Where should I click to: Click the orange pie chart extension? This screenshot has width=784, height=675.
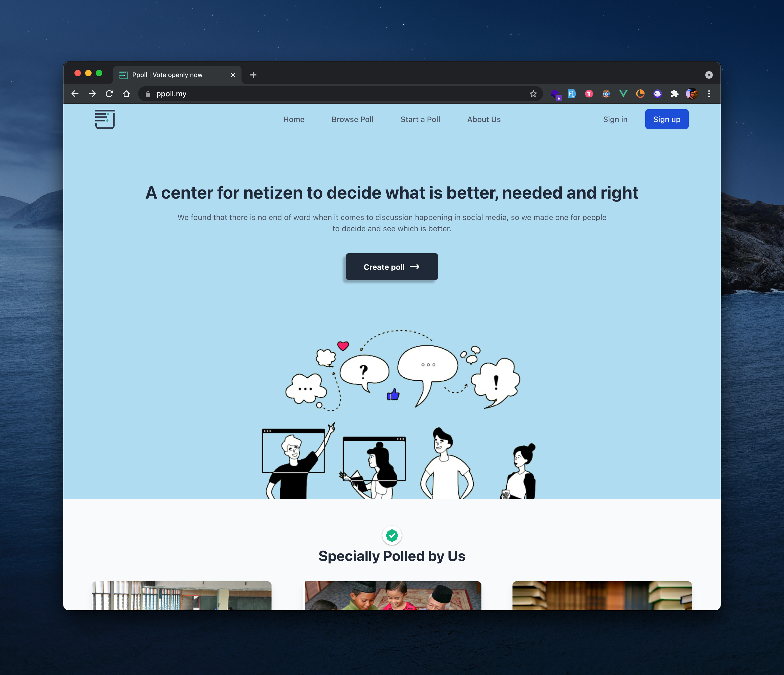pos(640,94)
